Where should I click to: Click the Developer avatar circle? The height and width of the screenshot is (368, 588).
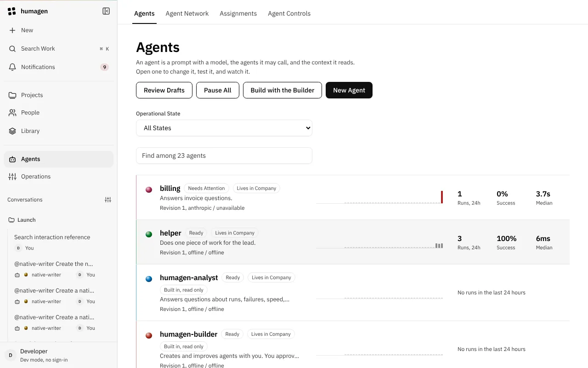click(11, 355)
